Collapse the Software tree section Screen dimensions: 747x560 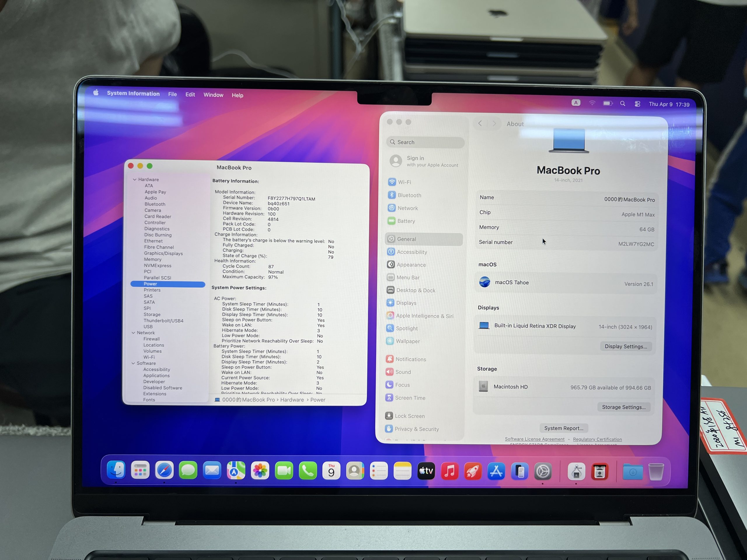[133, 363]
